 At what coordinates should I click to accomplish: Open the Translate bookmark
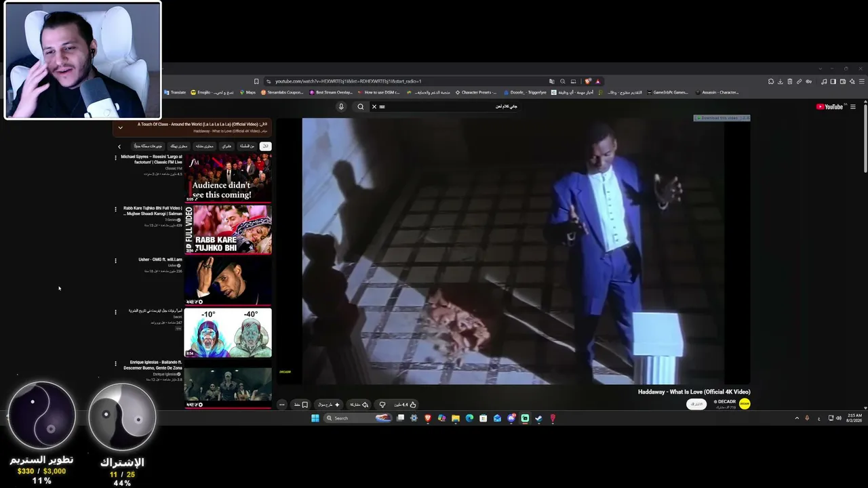[175, 92]
